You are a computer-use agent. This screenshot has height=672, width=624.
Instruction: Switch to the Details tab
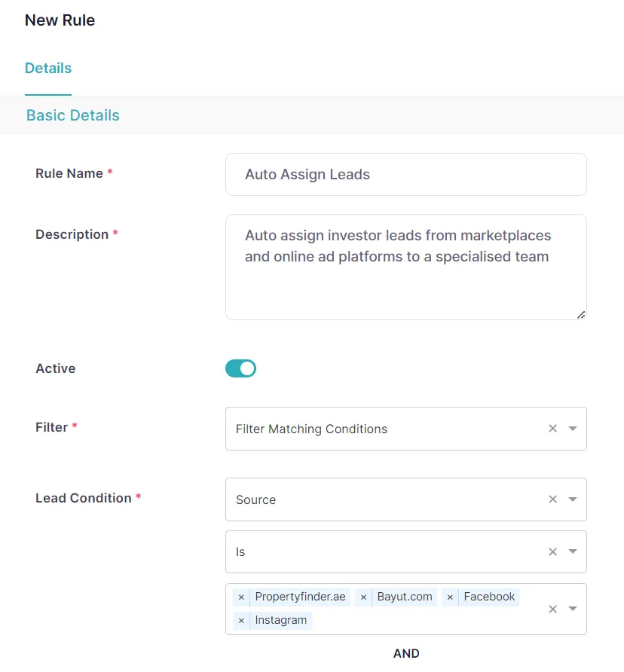48,69
